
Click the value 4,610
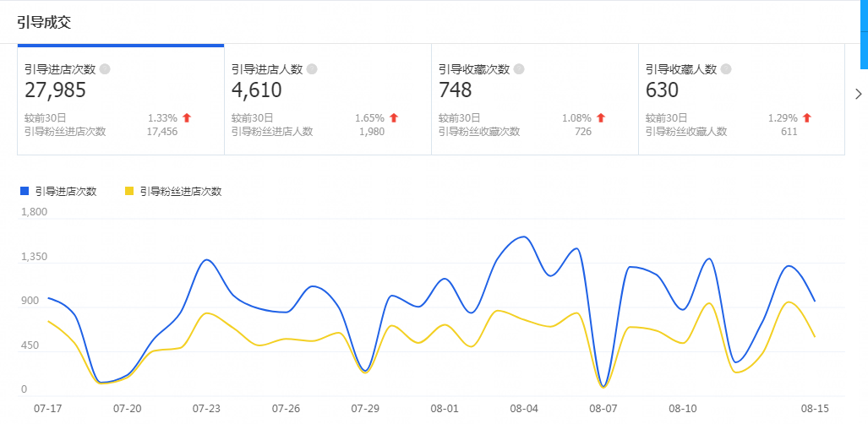(x=257, y=90)
